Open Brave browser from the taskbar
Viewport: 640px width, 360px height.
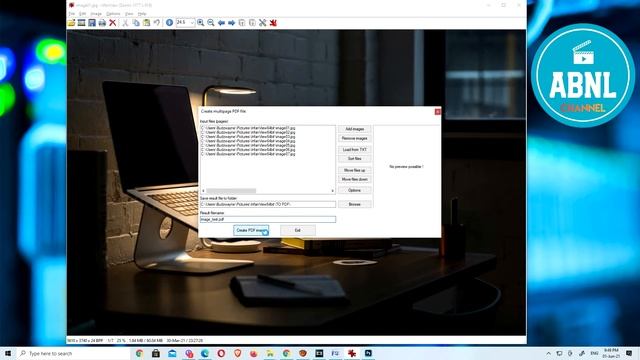238,353
